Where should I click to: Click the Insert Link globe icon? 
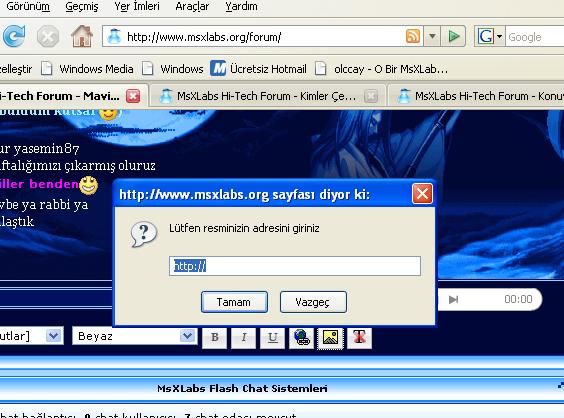[x=301, y=337]
